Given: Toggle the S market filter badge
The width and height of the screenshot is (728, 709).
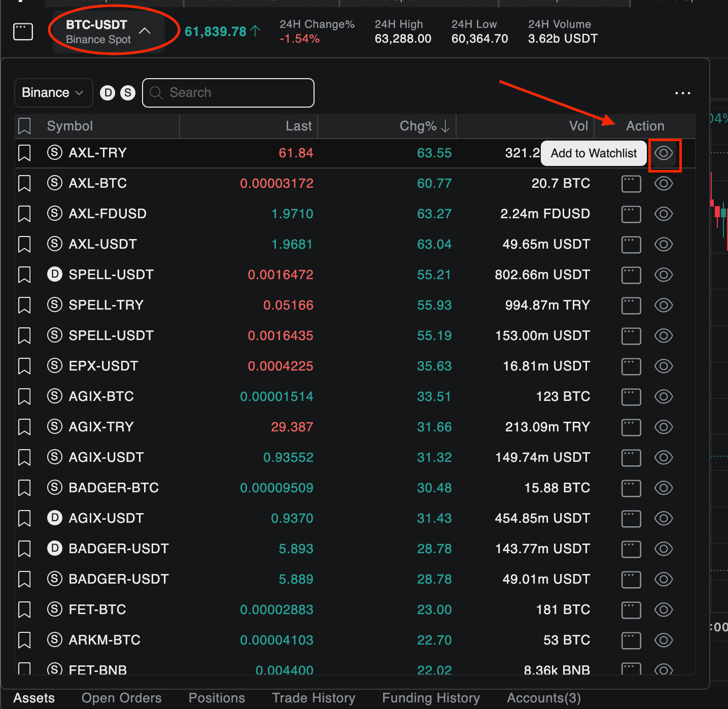Looking at the screenshot, I should click(x=127, y=92).
